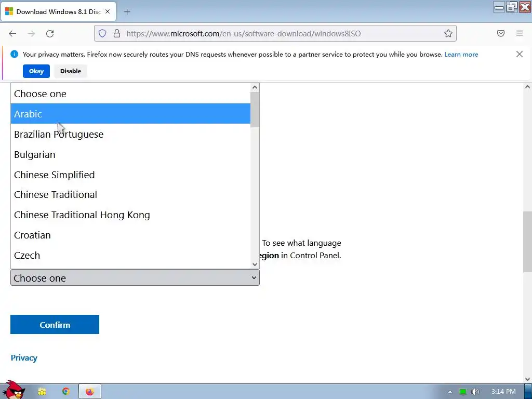532x399 pixels.
Task: Click the green network tray icon
Action: coord(462,392)
